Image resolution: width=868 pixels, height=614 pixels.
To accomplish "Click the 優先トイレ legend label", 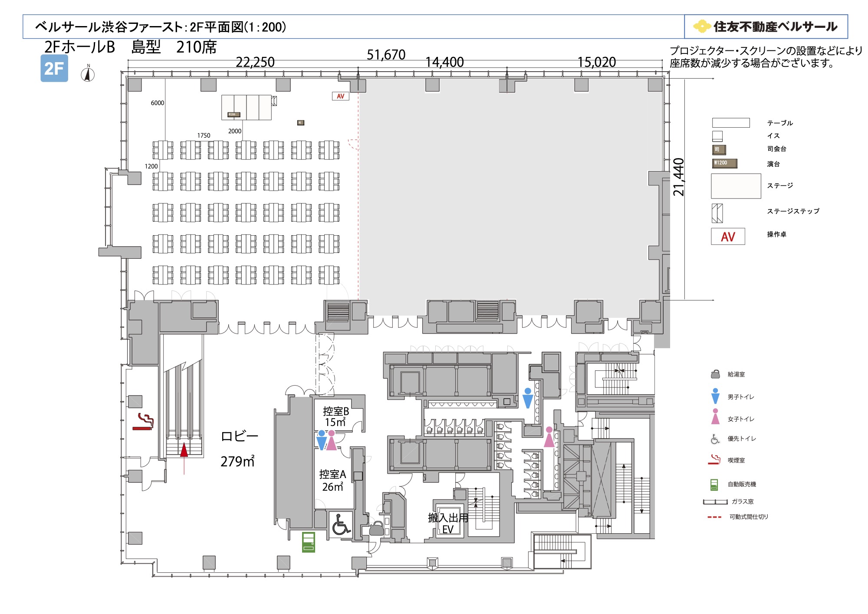I will pos(742,439).
